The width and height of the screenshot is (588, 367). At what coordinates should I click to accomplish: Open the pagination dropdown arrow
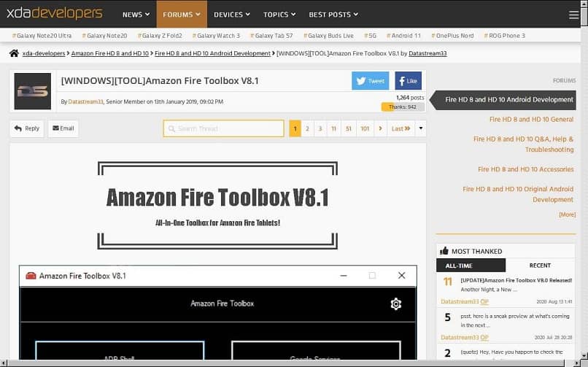[x=421, y=128]
